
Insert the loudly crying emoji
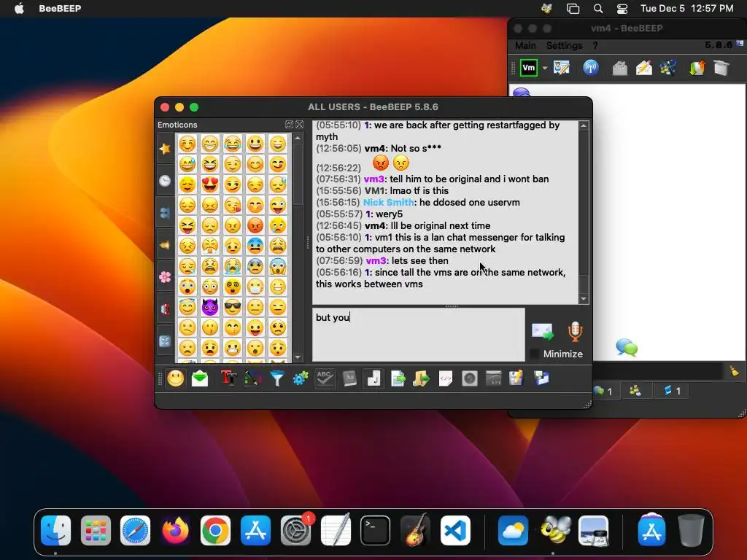pos(233,266)
